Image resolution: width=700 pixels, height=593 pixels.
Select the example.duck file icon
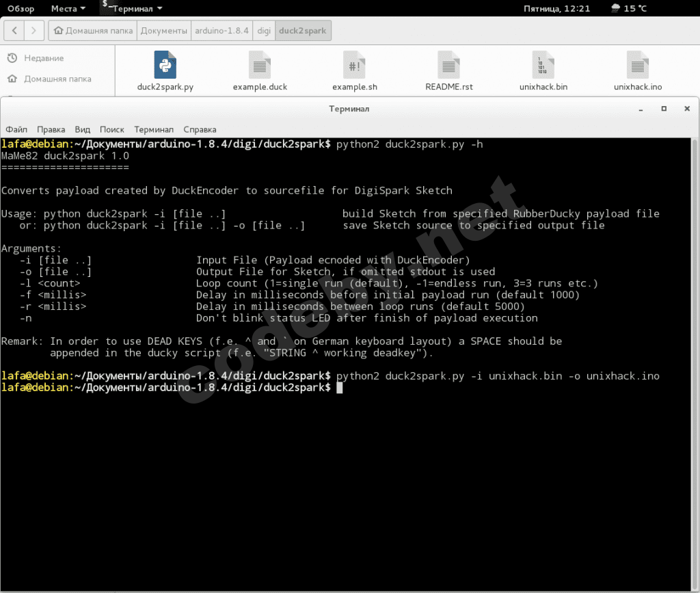tap(260, 66)
